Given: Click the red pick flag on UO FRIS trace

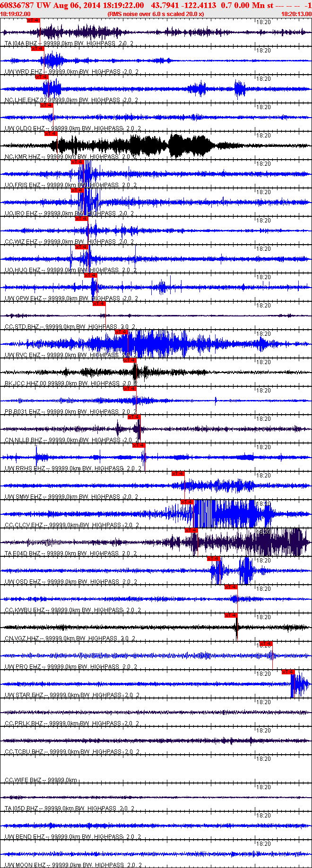Looking at the screenshot, I should pos(77,162).
